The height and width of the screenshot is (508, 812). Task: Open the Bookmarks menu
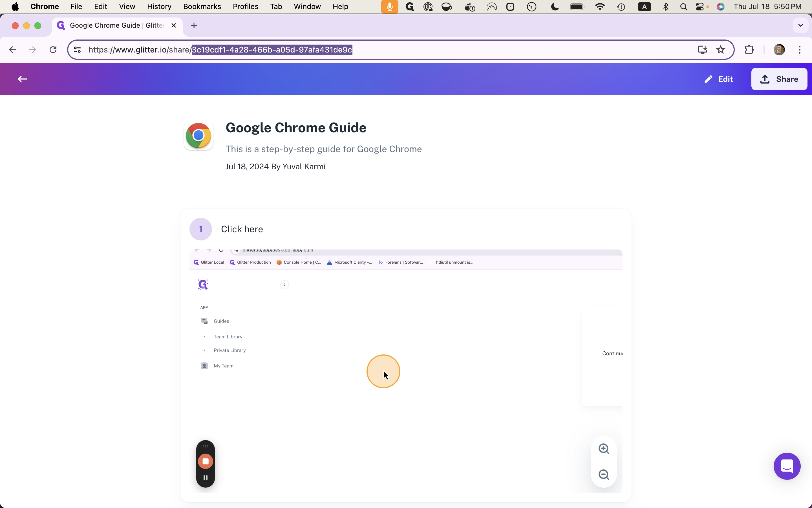(x=202, y=7)
